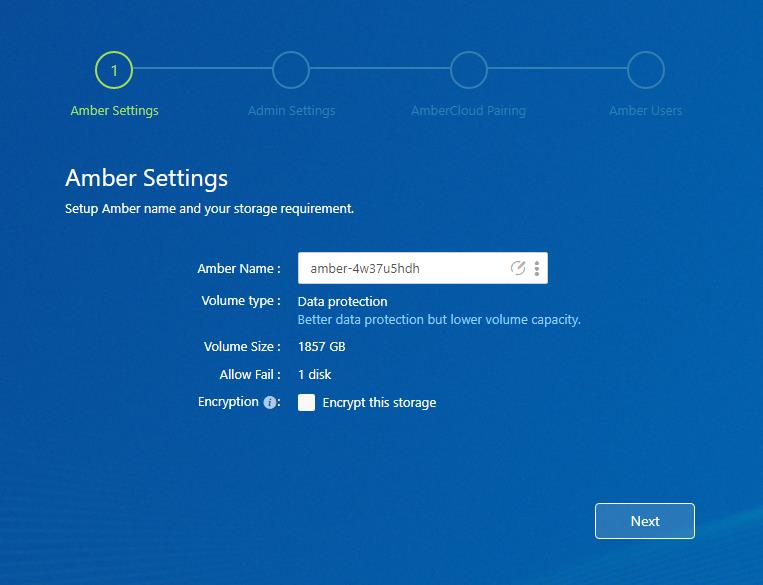Select the Amber Settings step label
This screenshot has width=763, height=585.
click(114, 111)
